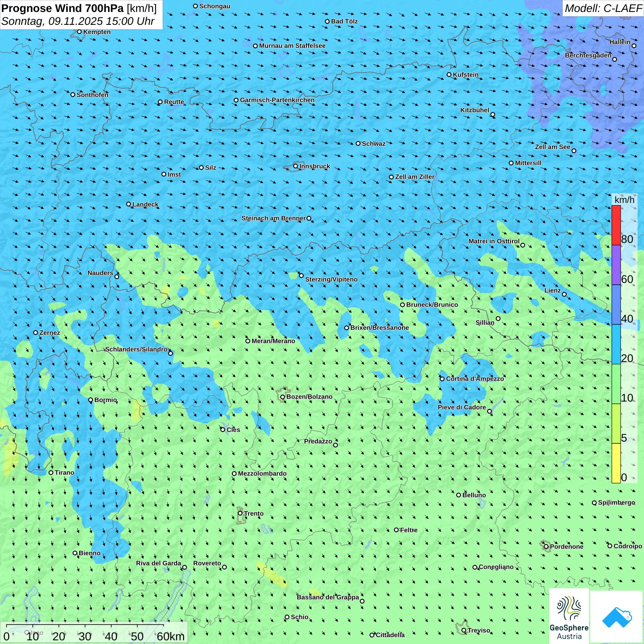
Task: Click the Garmisch-Partenkirchen marker
Action: (x=236, y=100)
